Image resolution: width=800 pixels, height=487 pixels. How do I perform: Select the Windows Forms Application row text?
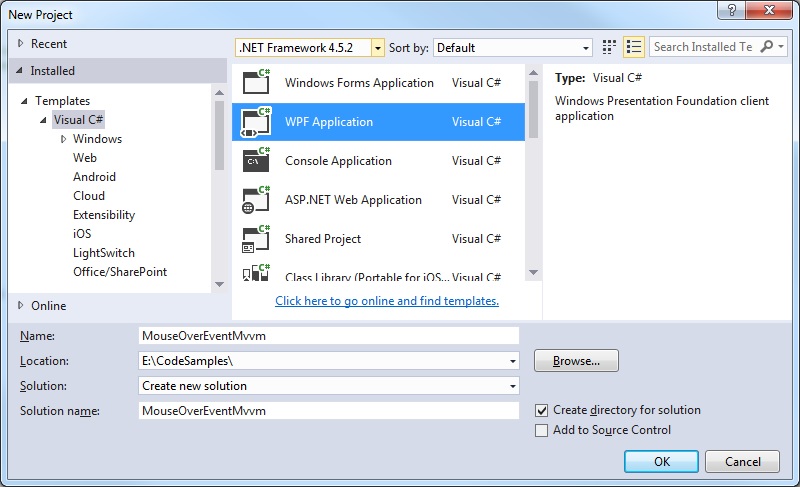click(359, 83)
